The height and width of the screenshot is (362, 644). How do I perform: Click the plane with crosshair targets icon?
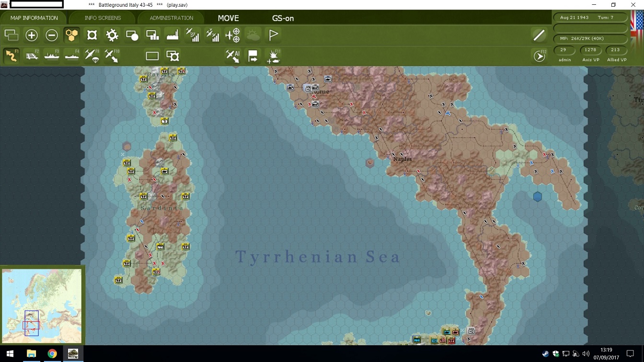click(233, 35)
